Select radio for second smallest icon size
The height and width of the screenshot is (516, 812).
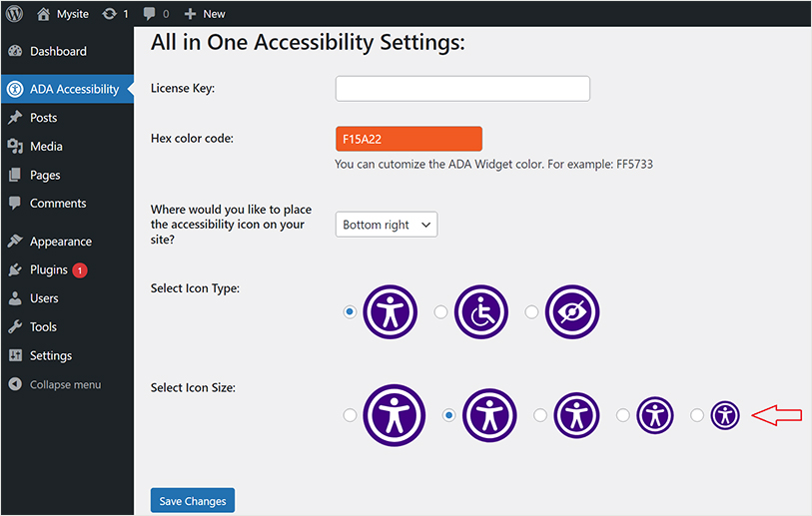coord(623,415)
